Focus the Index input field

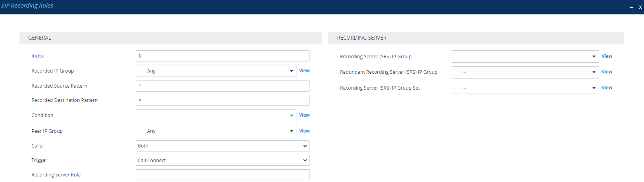coord(222,56)
